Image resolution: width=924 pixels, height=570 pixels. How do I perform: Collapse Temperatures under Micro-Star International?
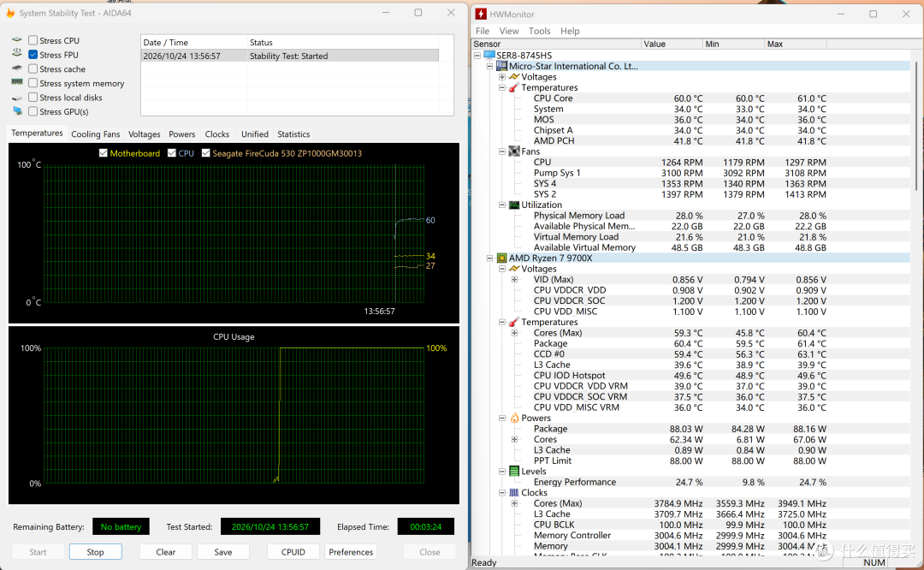pyautogui.click(x=502, y=87)
